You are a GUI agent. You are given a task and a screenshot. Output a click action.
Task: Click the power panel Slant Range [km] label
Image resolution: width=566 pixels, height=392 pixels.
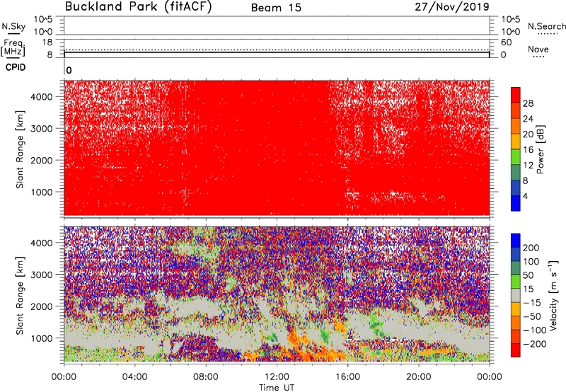coord(20,149)
